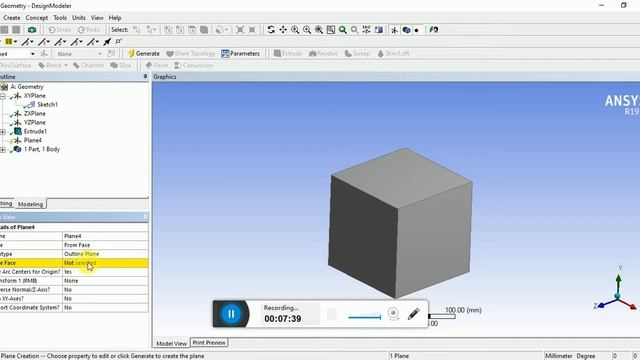Click the Transform 1 None value

(x=106, y=281)
